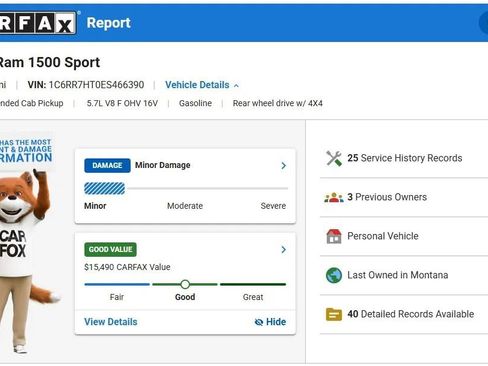Select Personal Vehicle row
The width and height of the screenshot is (488, 366).
[x=404, y=236]
